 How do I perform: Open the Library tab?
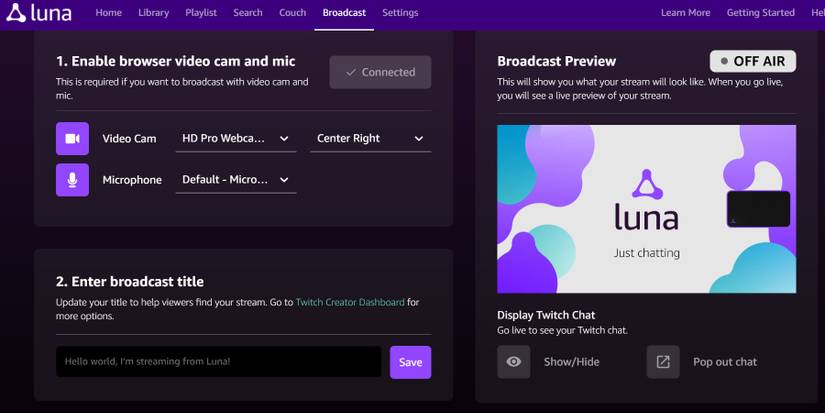point(154,13)
